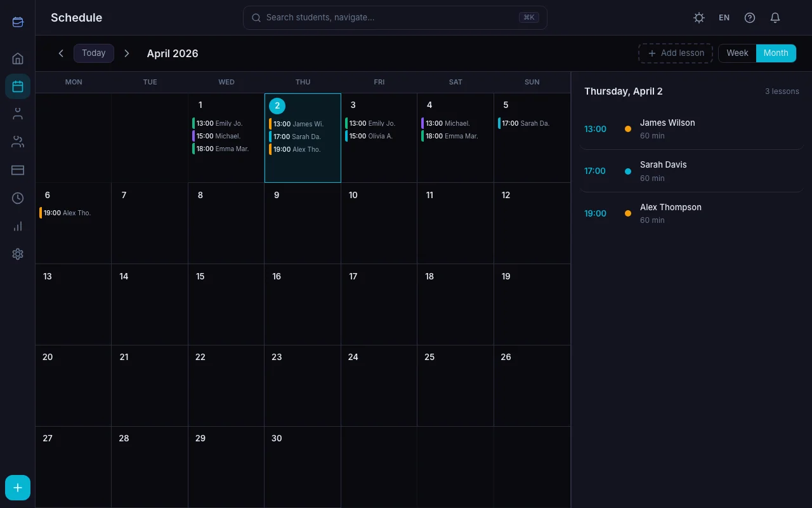
Task: Open Saturday 4's 18:00 Emma Mar. lesson
Action: coord(455,136)
